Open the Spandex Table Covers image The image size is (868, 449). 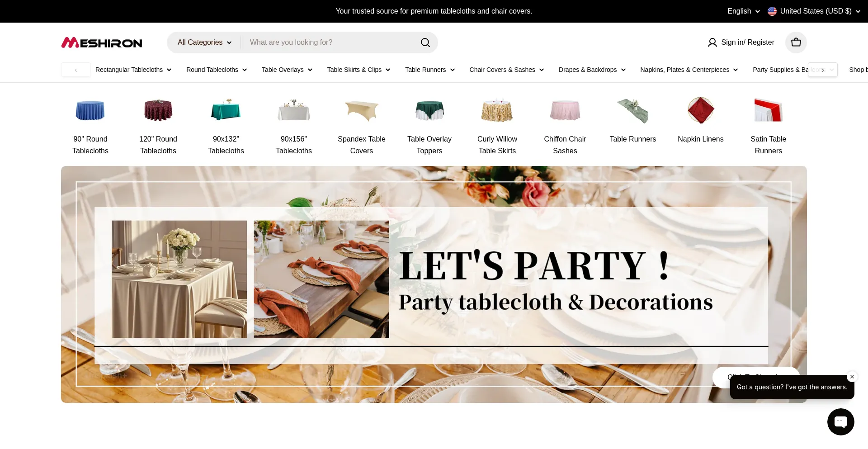(362, 110)
